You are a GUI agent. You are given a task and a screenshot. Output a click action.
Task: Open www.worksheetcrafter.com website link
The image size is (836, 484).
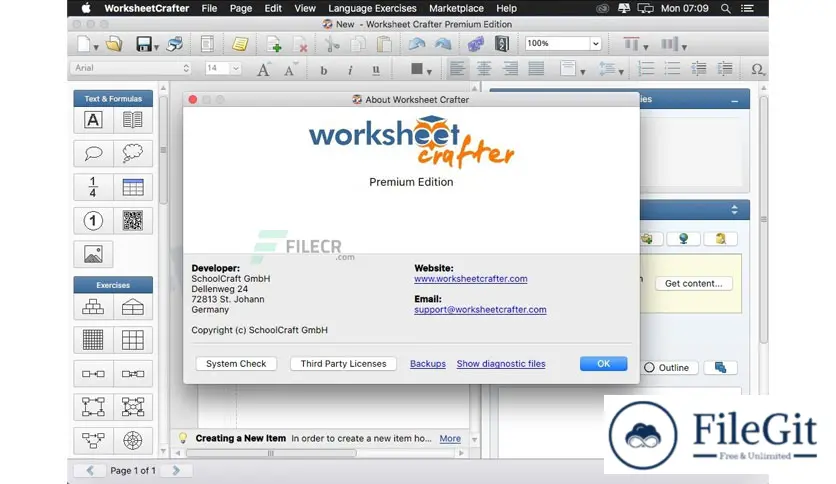(x=471, y=279)
